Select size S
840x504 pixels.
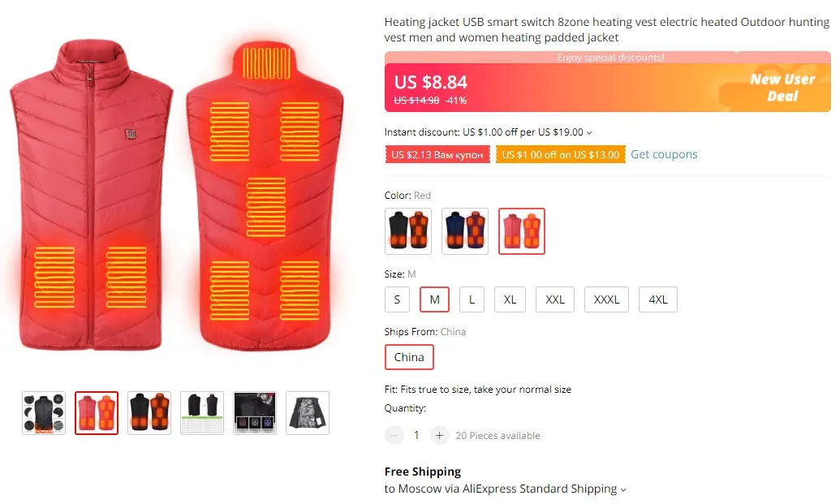coord(397,299)
